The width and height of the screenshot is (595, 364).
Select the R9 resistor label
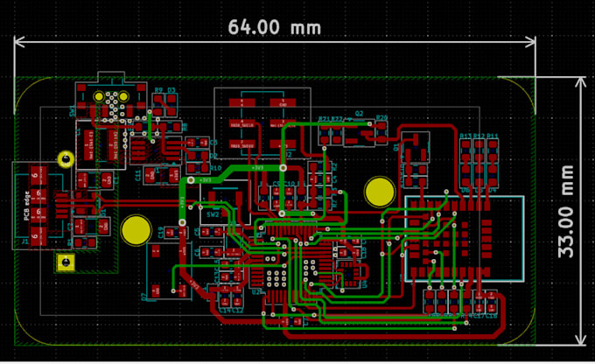(x=158, y=90)
